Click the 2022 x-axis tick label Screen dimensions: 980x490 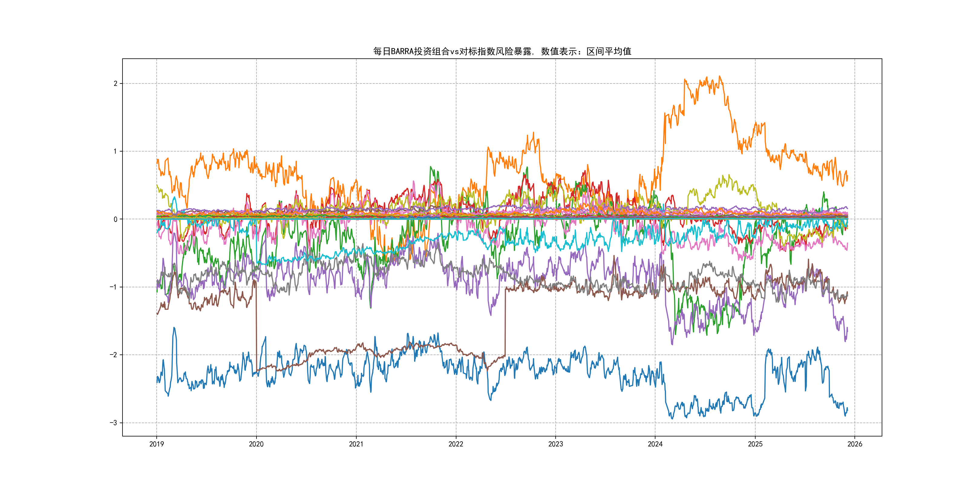(x=456, y=444)
